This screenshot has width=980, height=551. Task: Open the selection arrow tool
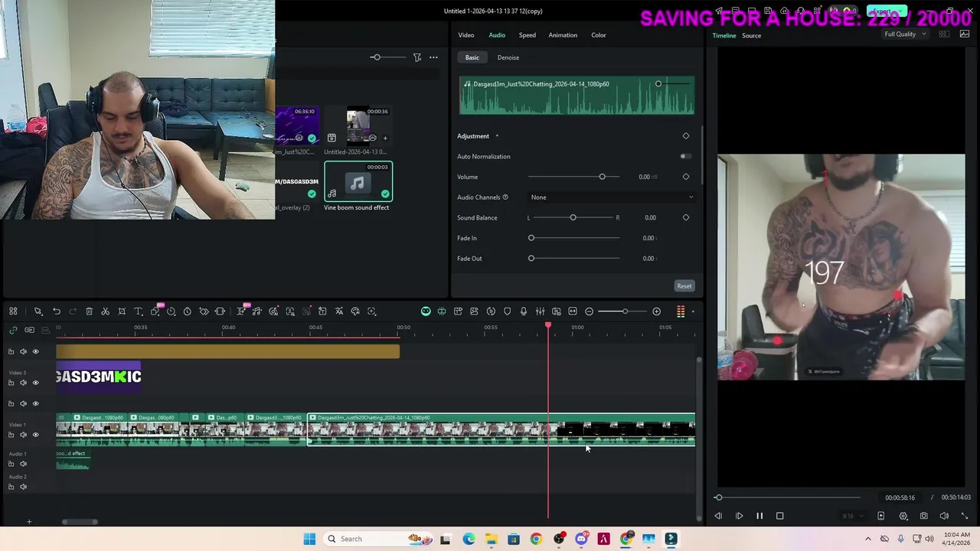click(x=38, y=311)
